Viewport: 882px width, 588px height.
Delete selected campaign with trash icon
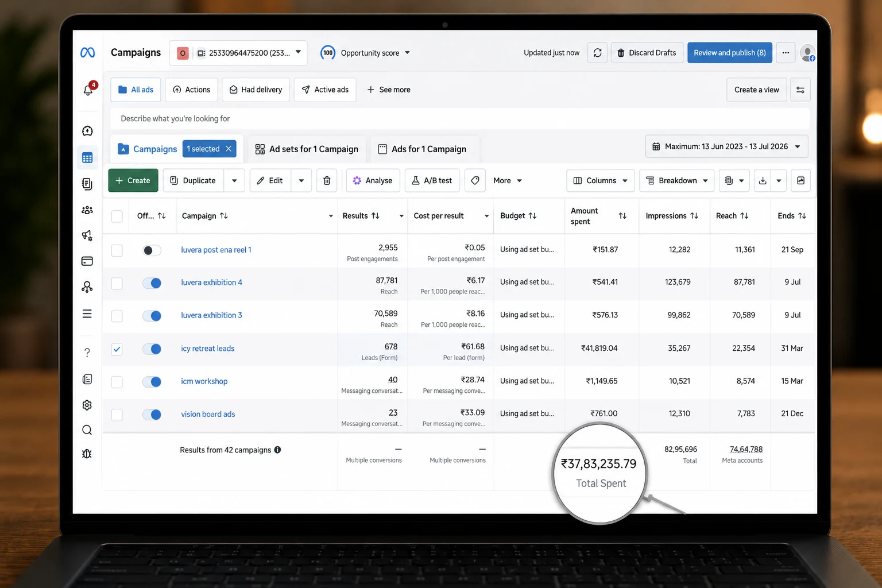(x=327, y=180)
